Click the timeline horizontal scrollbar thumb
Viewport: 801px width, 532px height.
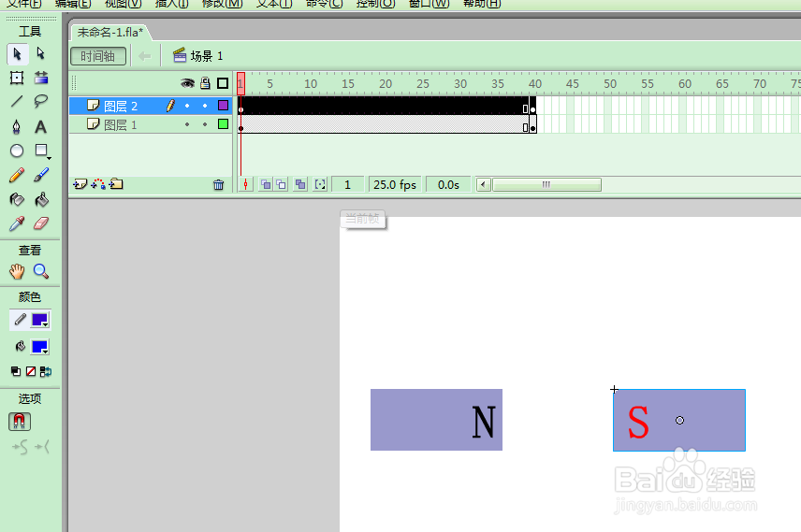(546, 184)
